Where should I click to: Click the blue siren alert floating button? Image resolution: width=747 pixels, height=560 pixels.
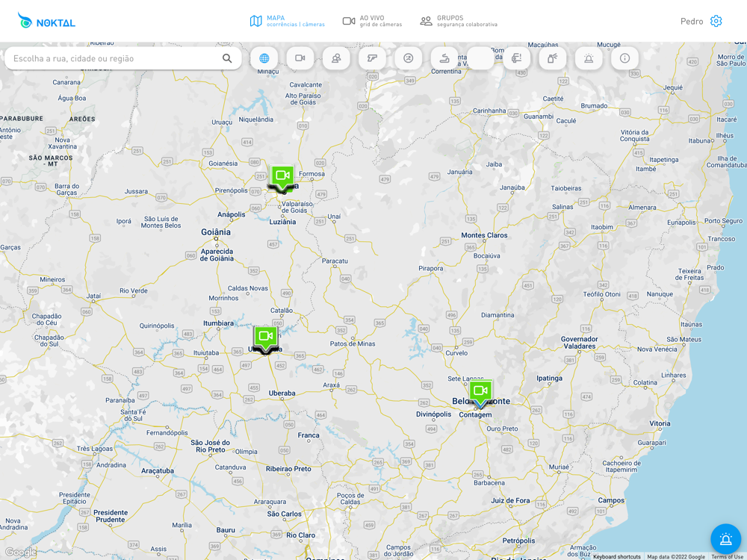tap(725, 538)
